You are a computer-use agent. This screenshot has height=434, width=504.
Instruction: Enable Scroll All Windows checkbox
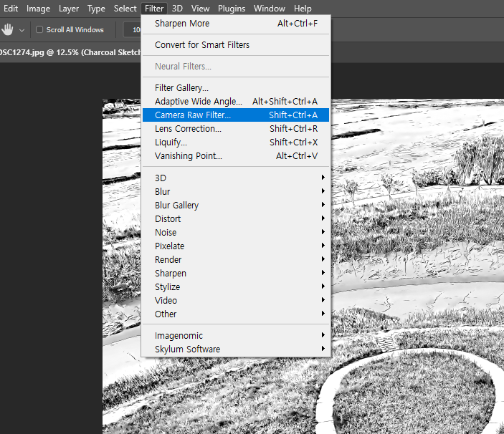pos(39,29)
